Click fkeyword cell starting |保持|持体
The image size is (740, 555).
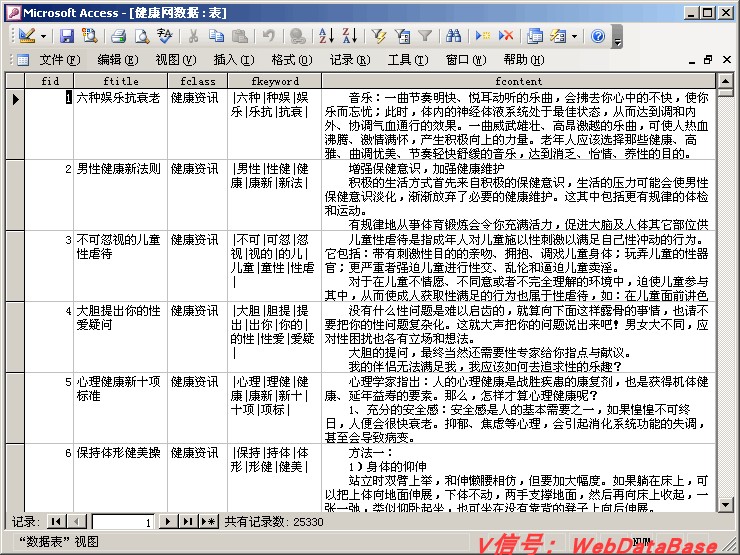pyautogui.click(x=274, y=478)
